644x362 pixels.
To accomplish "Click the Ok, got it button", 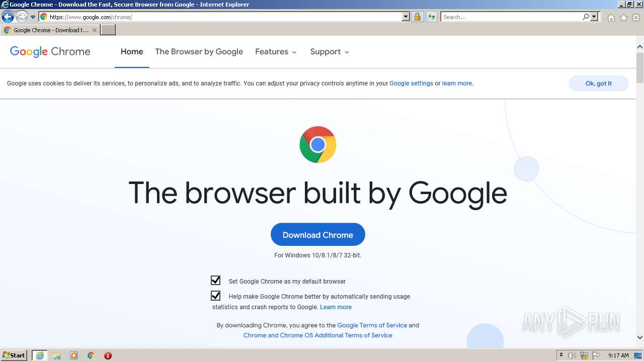I will 598,83.
